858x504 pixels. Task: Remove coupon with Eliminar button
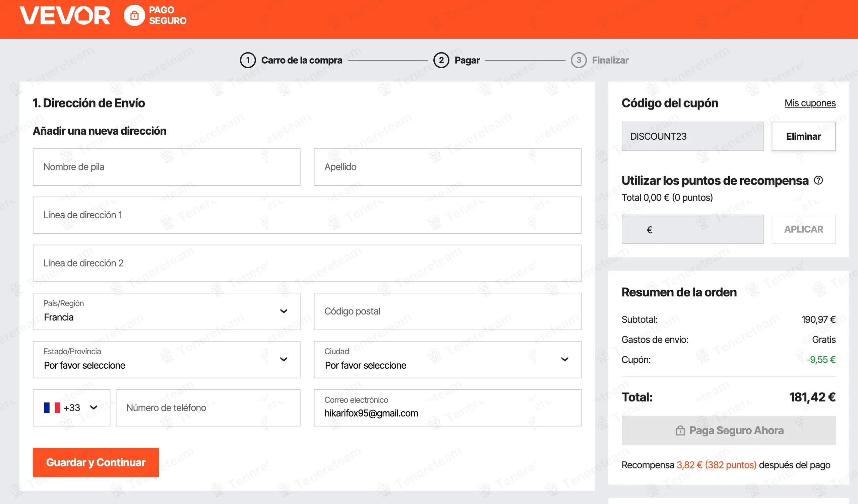pyautogui.click(x=803, y=136)
